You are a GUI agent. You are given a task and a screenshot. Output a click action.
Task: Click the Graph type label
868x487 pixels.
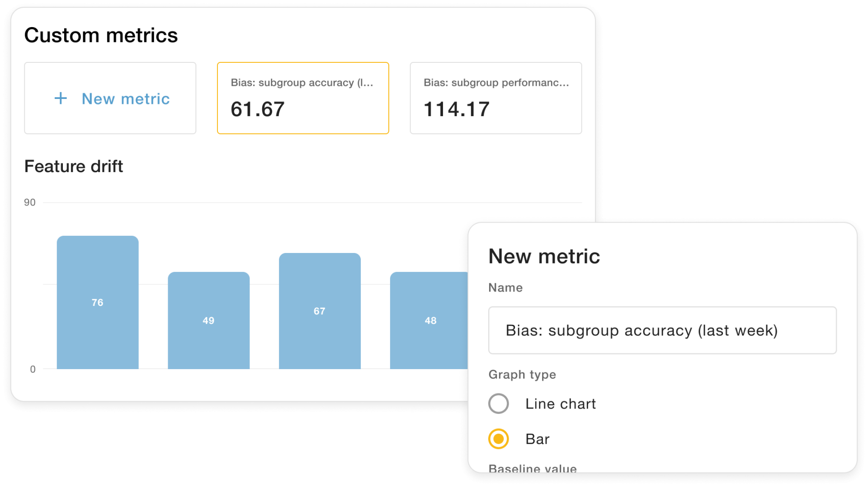[x=522, y=375]
